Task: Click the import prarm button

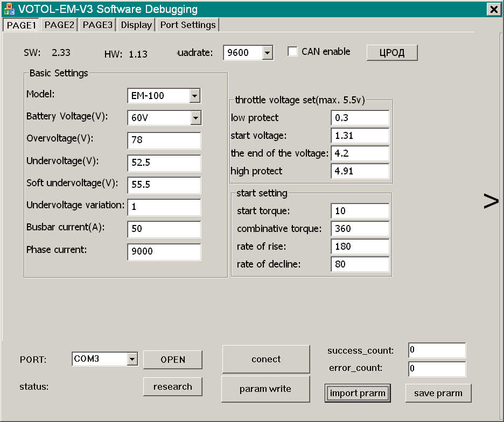Action: tap(358, 393)
